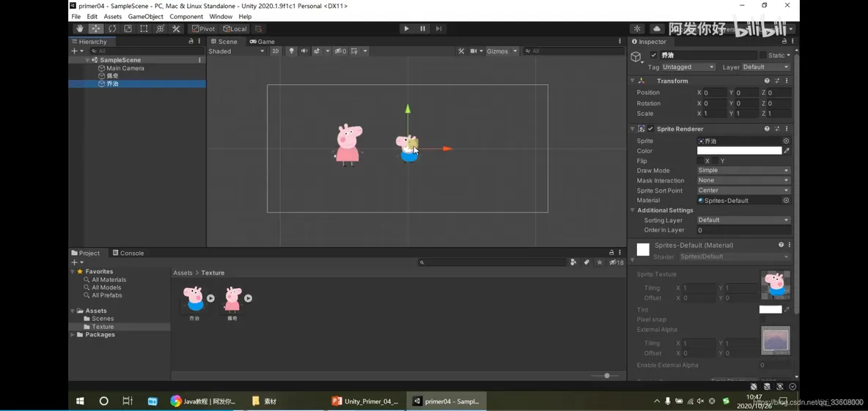Lock the Hierarchy panel
The height and width of the screenshot is (411, 868).
coord(191,42)
